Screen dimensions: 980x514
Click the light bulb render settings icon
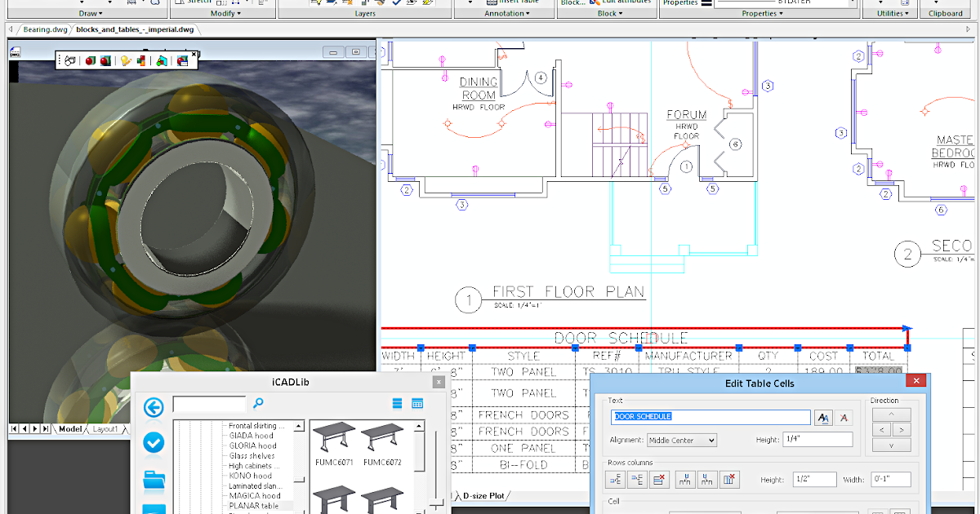(127, 60)
